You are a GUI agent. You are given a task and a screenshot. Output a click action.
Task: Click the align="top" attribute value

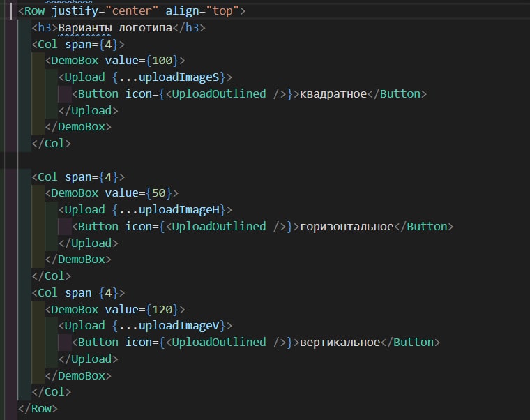pos(222,11)
